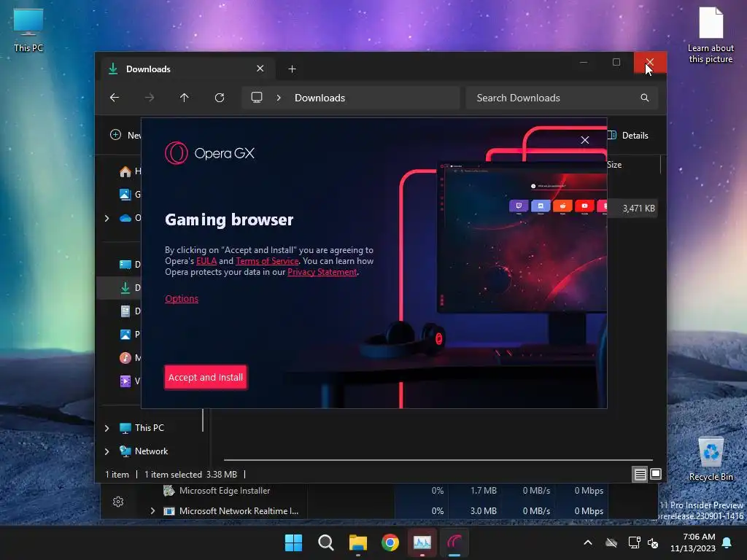
Task: Open the Windows Start menu
Action: pos(293,542)
